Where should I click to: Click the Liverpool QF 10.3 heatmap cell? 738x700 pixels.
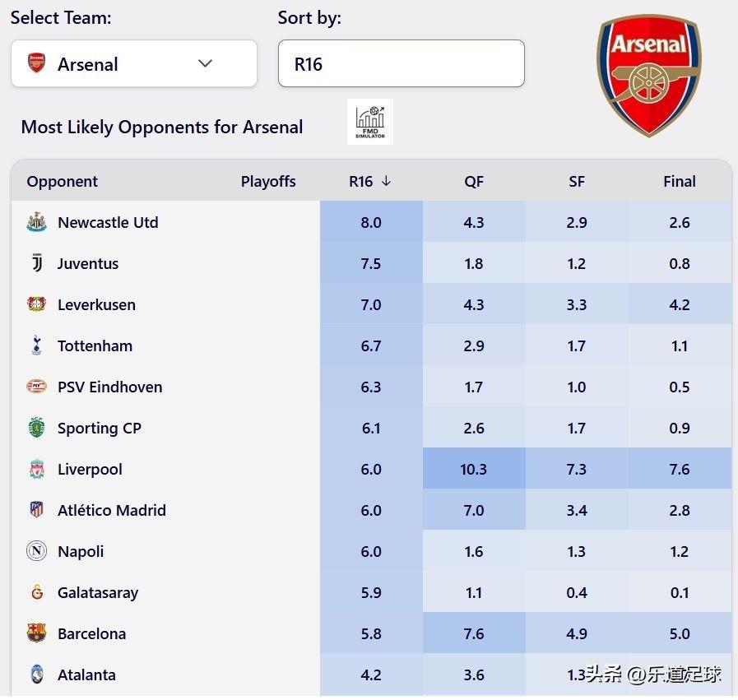pyautogui.click(x=474, y=469)
